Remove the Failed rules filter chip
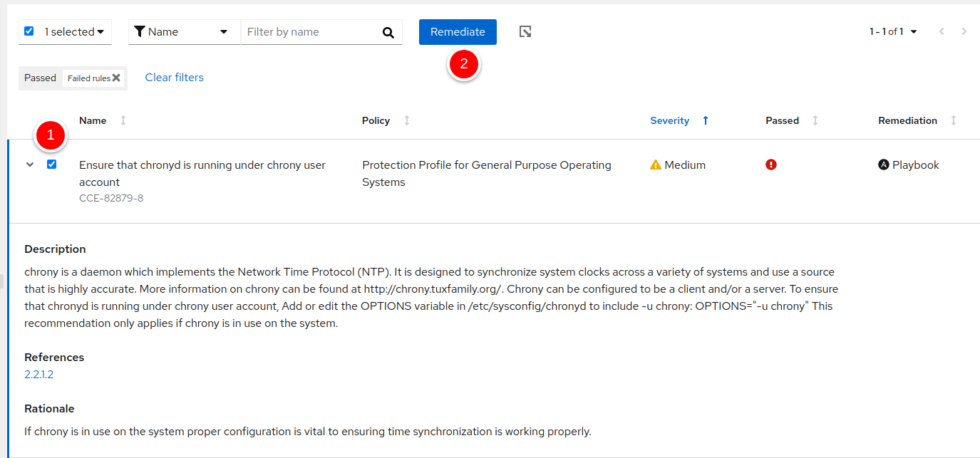This screenshot has width=980, height=458. 116,78
